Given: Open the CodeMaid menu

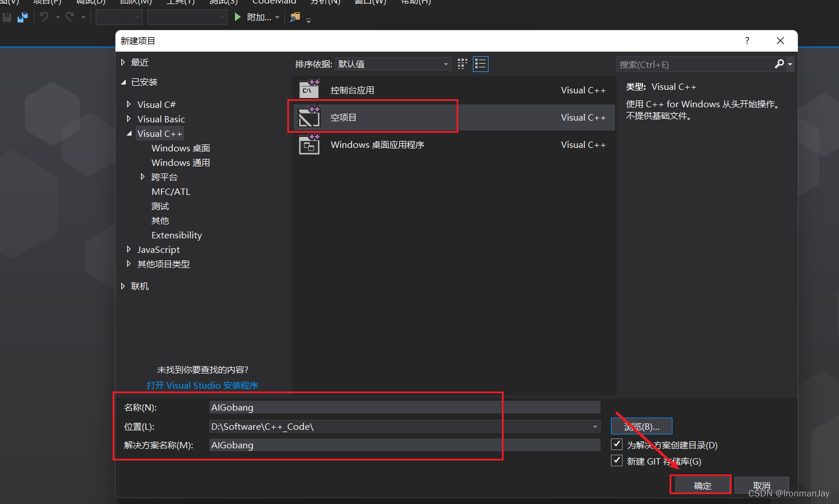Looking at the screenshot, I should pyautogui.click(x=274, y=2).
